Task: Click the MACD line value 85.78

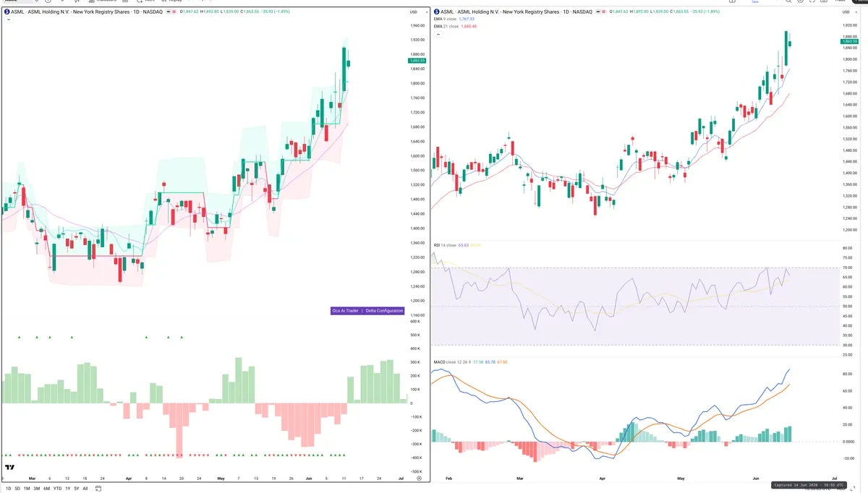Action: [x=490, y=362]
